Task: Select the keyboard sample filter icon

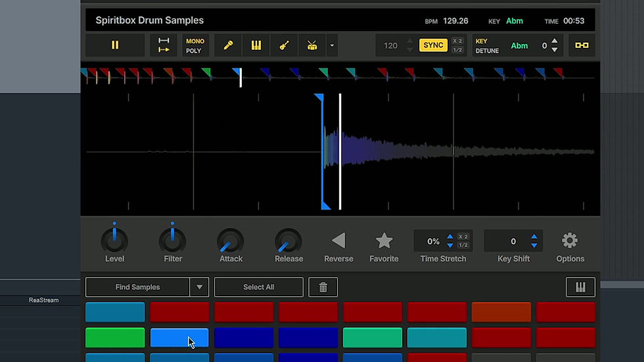Action: click(256, 45)
